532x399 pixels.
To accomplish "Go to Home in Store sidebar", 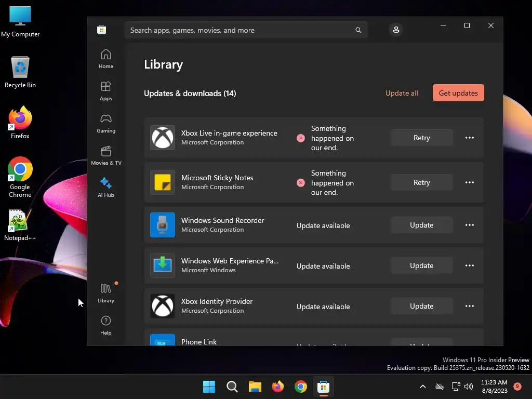I will pyautogui.click(x=106, y=59).
